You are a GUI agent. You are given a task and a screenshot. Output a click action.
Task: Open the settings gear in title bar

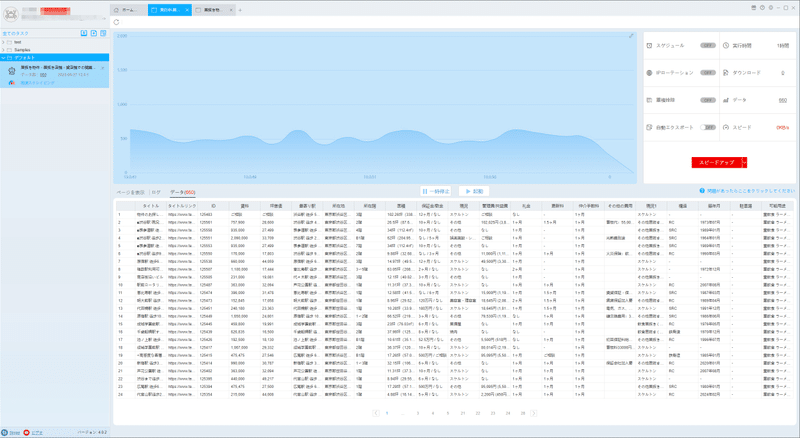(770, 8)
